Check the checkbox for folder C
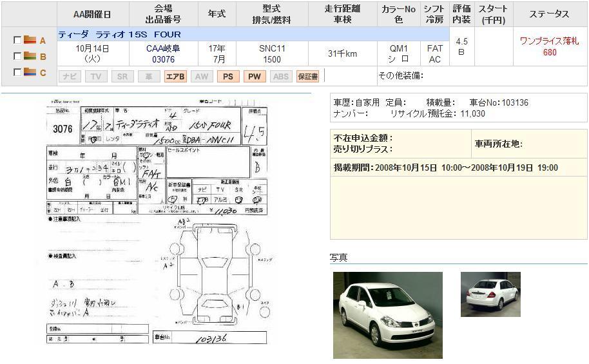The height and width of the screenshot is (364, 589). click(x=17, y=72)
